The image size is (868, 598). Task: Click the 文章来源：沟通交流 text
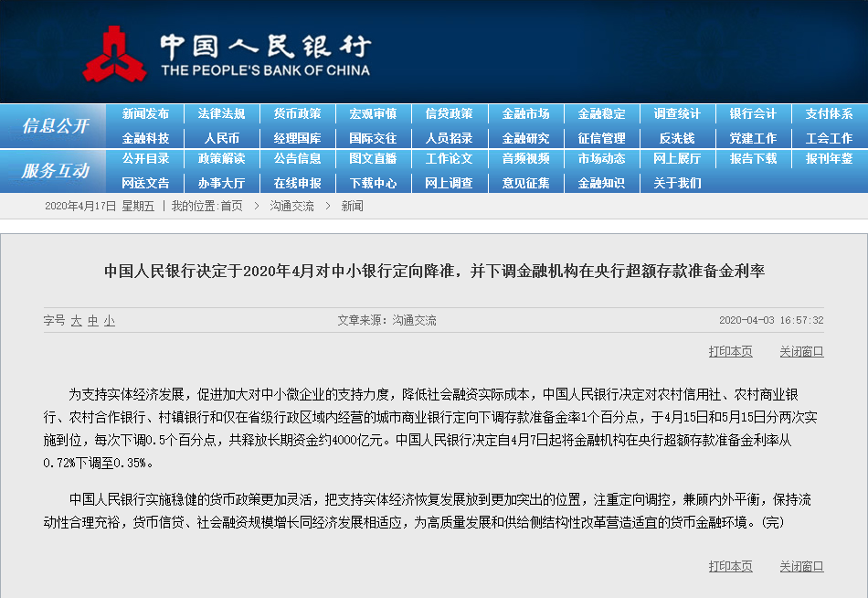387,320
